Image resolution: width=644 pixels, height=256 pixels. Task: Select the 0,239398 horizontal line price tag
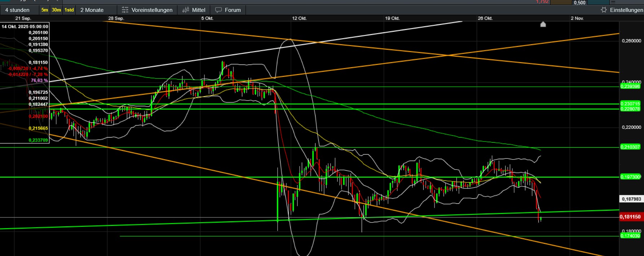[630, 86]
